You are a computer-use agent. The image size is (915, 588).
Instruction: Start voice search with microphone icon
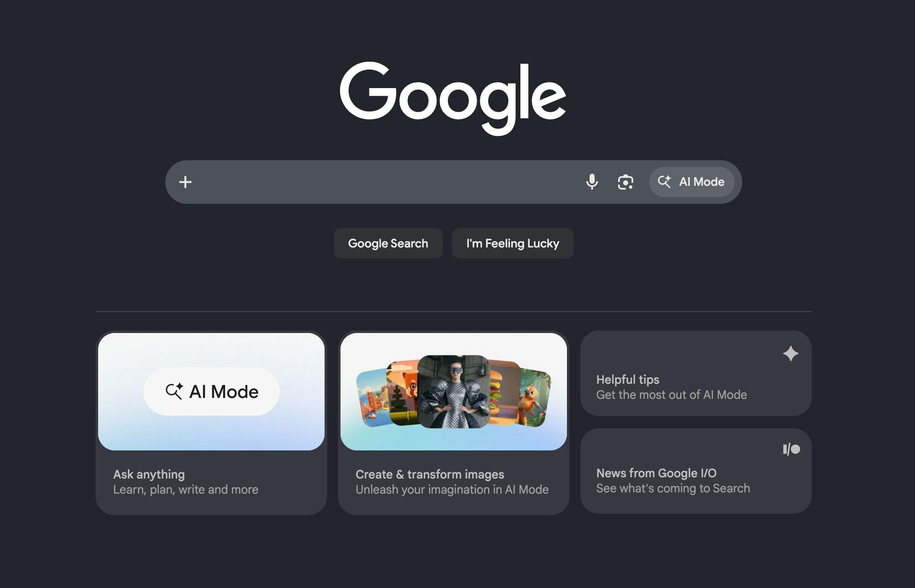pyautogui.click(x=592, y=182)
